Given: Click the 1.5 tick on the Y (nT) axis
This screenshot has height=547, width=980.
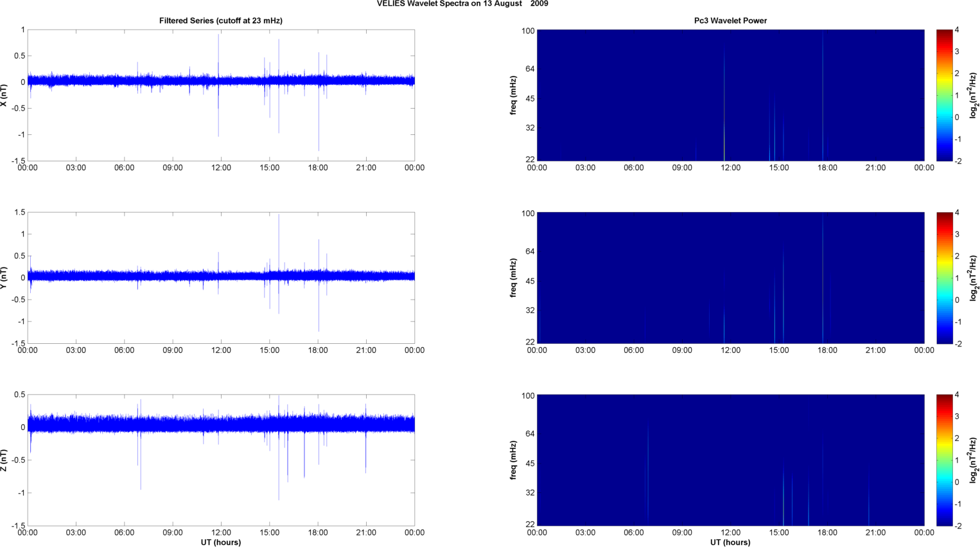Looking at the screenshot, I should coord(19,212).
